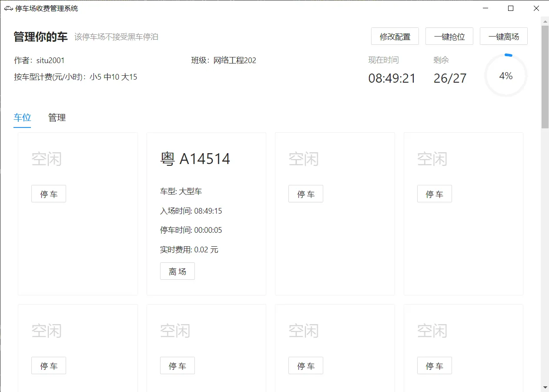Select the 车位 tab
Screen dimensions: 549x392
(22, 117)
